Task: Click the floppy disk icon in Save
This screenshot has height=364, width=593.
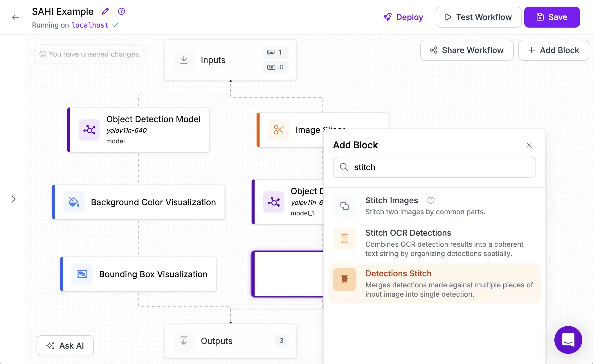Action: pyautogui.click(x=540, y=17)
